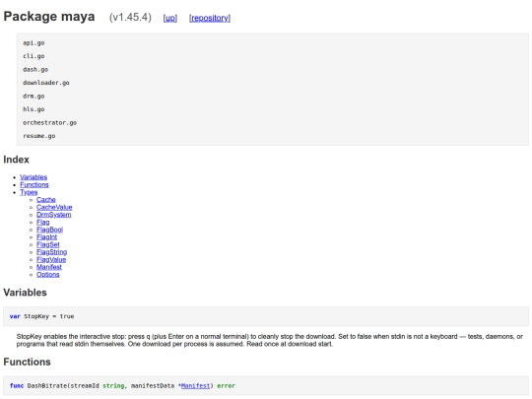532x399 pixels.
Task: Click the drm.go file name
Action: coord(33,96)
